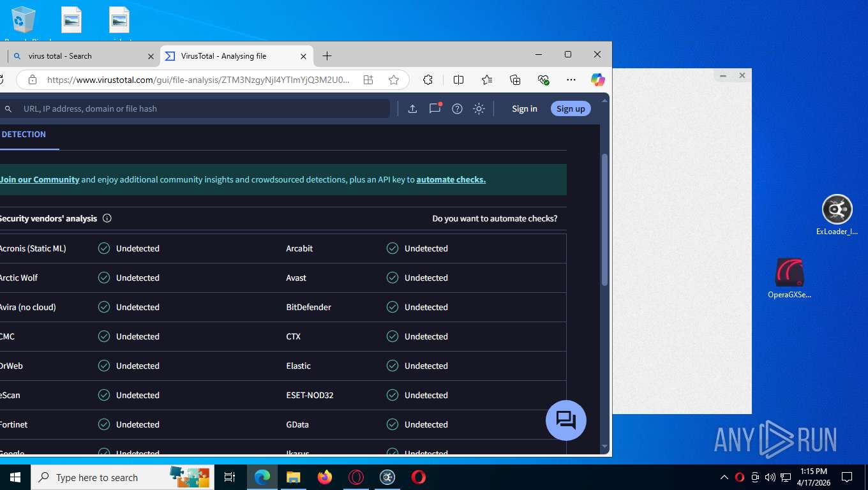Focus the URL, IP address, domain search field
The height and width of the screenshot is (490, 868).
click(195, 109)
